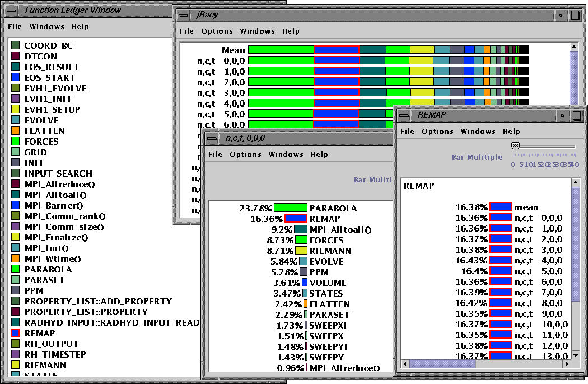Open Windows menu in n,c,t 0,0,0 window
The width and height of the screenshot is (588, 384).
(286, 154)
